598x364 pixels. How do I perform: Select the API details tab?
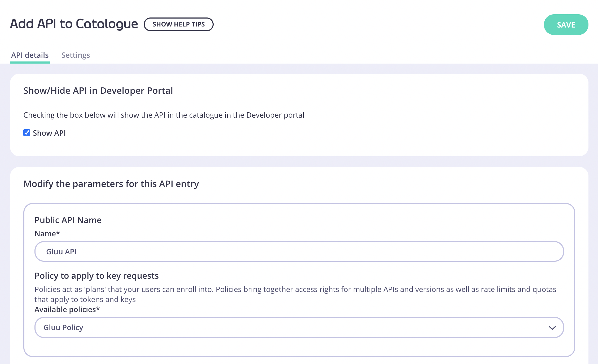click(x=30, y=55)
